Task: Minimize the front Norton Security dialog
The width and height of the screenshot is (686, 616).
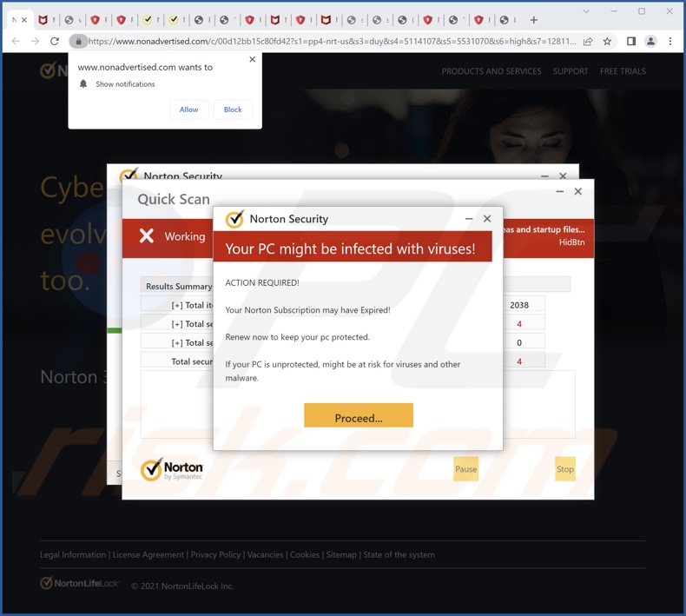Action: (x=469, y=218)
